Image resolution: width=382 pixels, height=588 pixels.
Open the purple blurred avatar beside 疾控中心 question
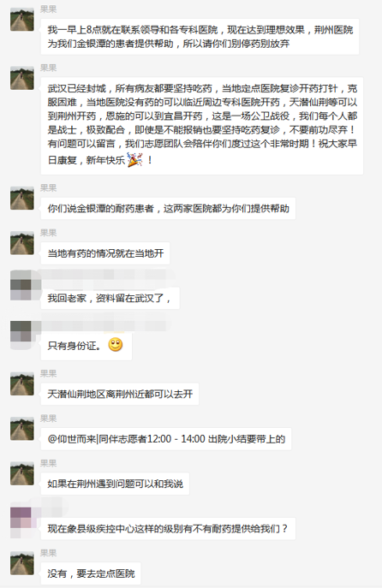(21, 522)
